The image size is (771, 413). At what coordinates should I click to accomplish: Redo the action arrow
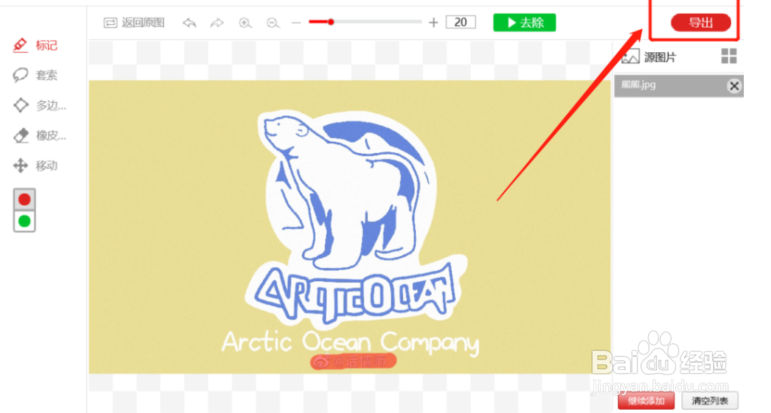(x=217, y=23)
